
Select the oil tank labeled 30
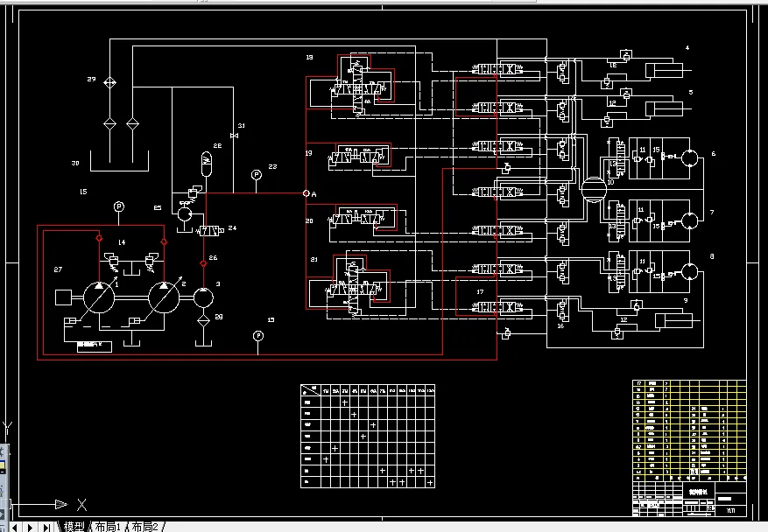[x=119, y=162]
